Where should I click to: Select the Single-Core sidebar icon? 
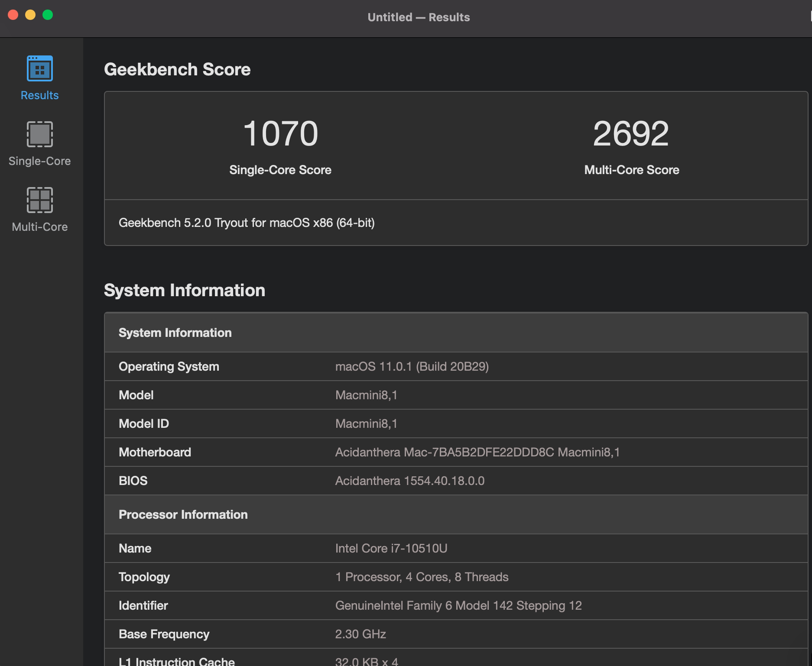(x=39, y=135)
